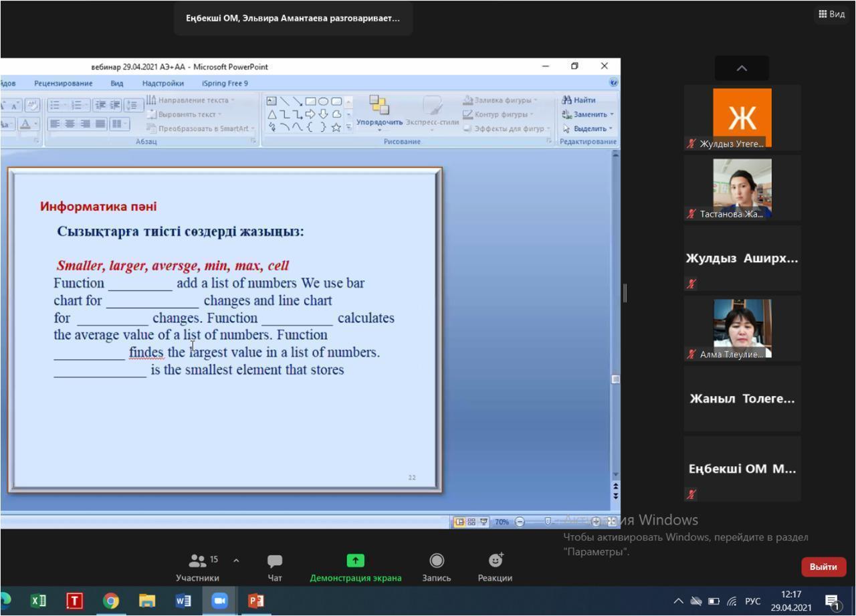This screenshot has height=616, width=856.
Task: Switch to the iSpring Free 9 tab
Action: (225, 83)
